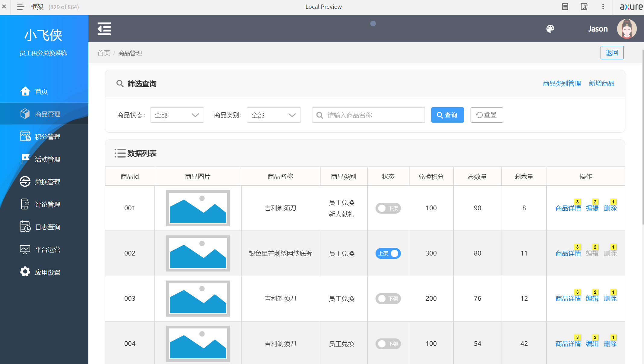Toggle 下架 status for product 003
Screen dimensions: 644x364
[388, 299]
